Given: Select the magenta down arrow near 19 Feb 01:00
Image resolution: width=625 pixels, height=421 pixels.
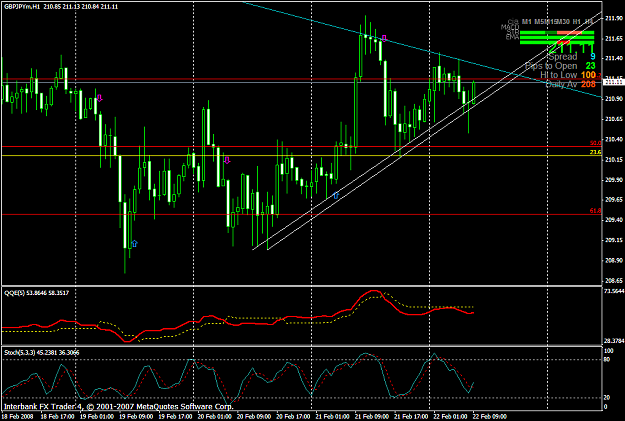Looking at the screenshot, I should [100, 98].
